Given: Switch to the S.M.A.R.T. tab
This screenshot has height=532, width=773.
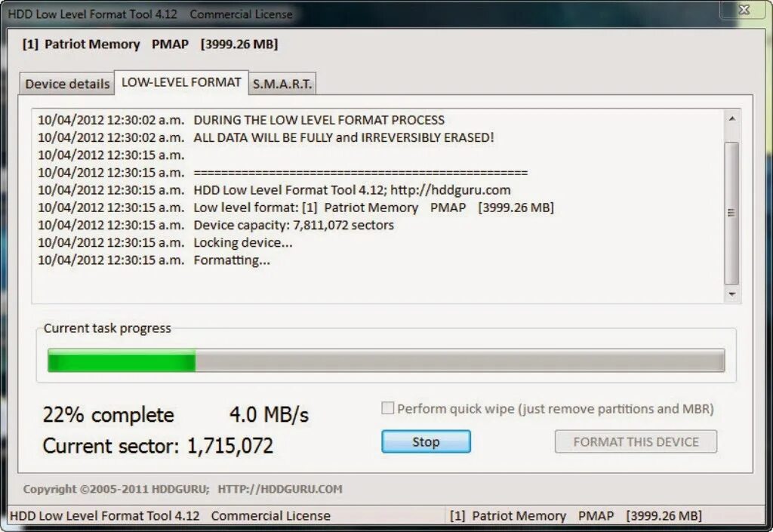Looking at the screenshot, I should click(x=282, y=84).
